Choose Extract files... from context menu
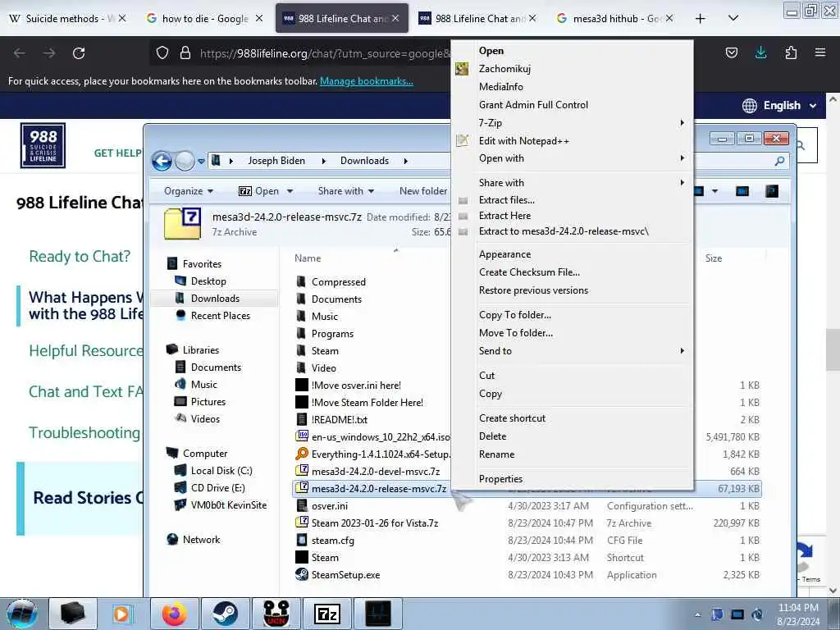Viewport: 840px width, 630px height. click(507, 200)
